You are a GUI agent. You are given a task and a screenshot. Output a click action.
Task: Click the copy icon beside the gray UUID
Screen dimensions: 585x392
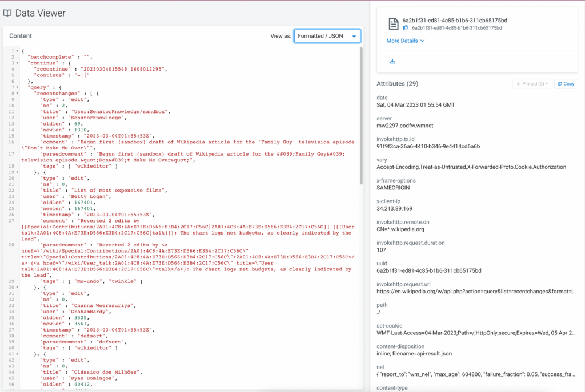406,28
